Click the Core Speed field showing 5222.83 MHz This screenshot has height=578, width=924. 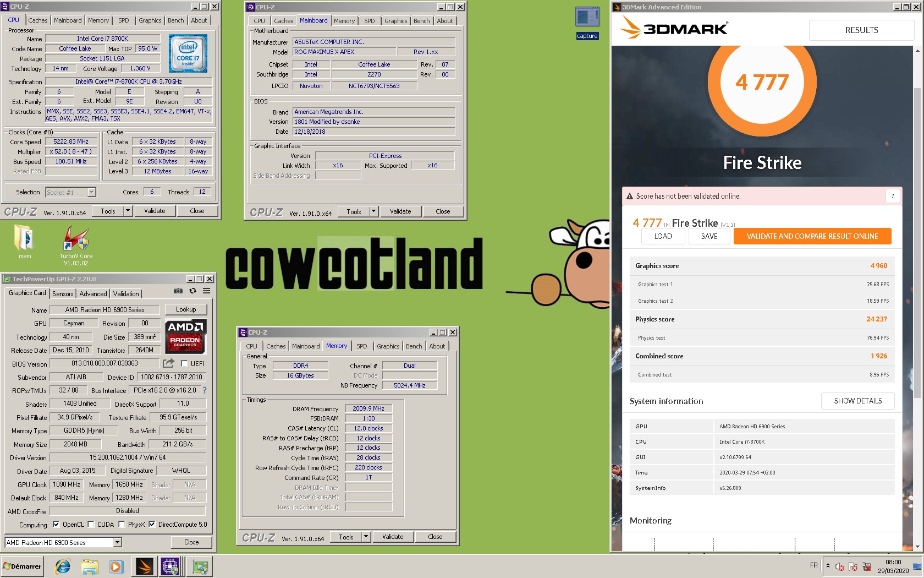coord(71,141)
